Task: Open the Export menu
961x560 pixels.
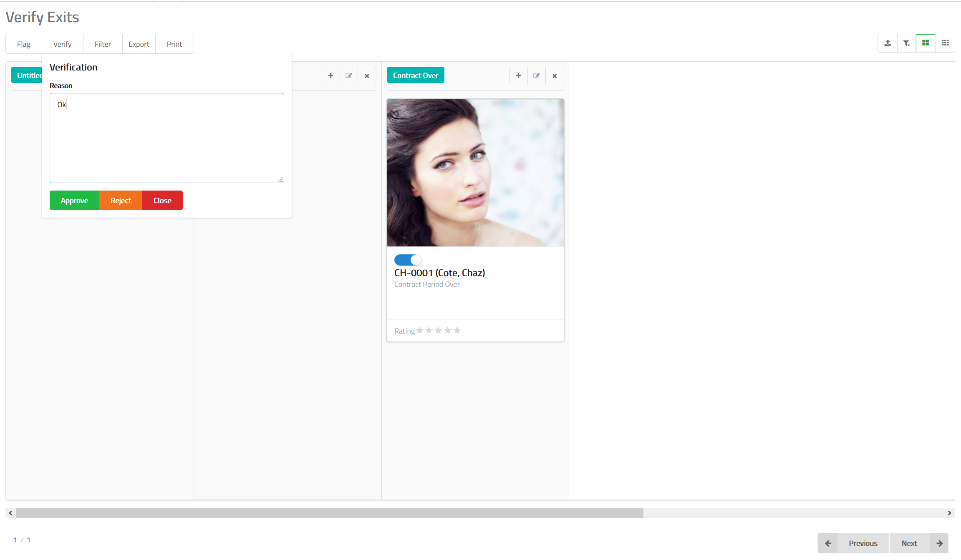Action: 139,44
